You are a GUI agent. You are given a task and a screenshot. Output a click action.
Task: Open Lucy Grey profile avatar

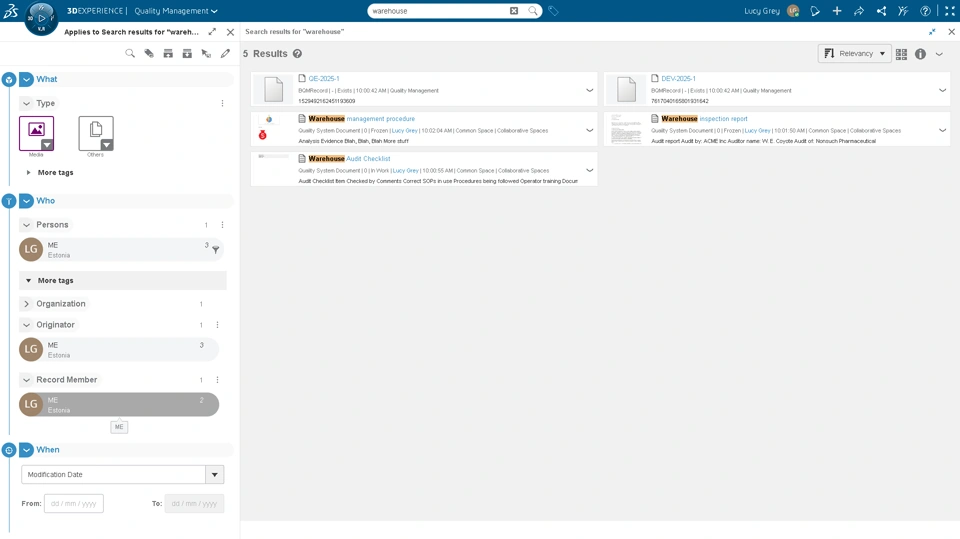point(793,10)
